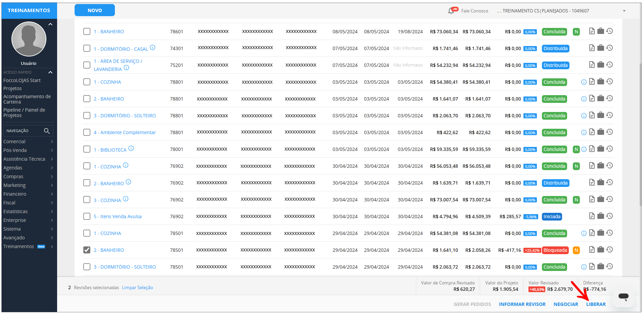644x315 pixels.
Task: Click the magnifier icon in Navegação search
Action: 47,131
